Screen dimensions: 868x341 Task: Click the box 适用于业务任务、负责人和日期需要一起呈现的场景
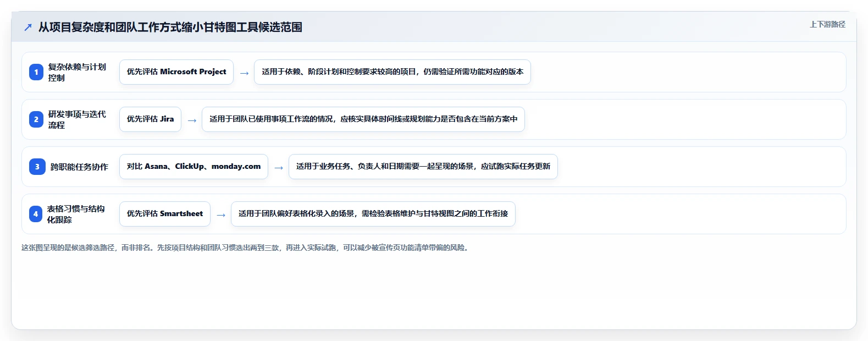pyautogui.click(x=423, y=167)
